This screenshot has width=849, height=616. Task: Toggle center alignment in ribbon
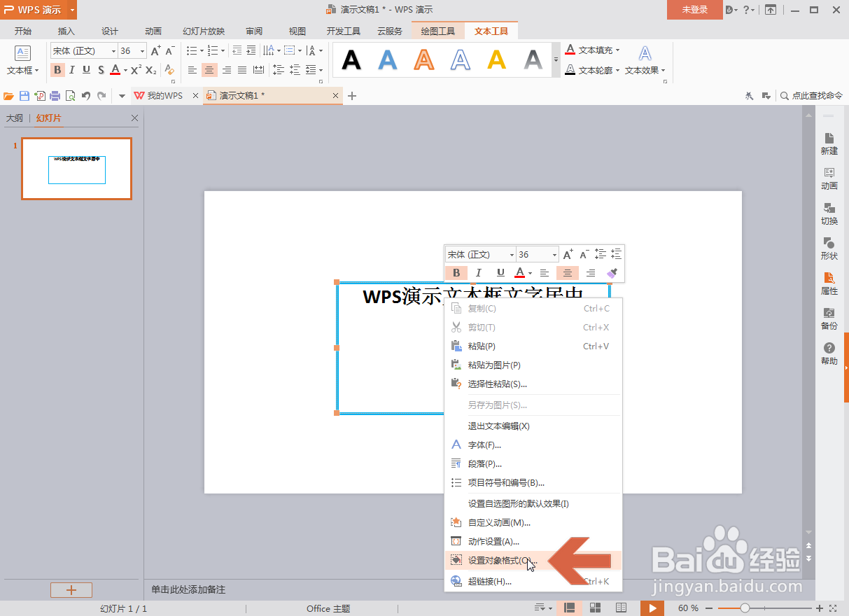coord(209,70)
